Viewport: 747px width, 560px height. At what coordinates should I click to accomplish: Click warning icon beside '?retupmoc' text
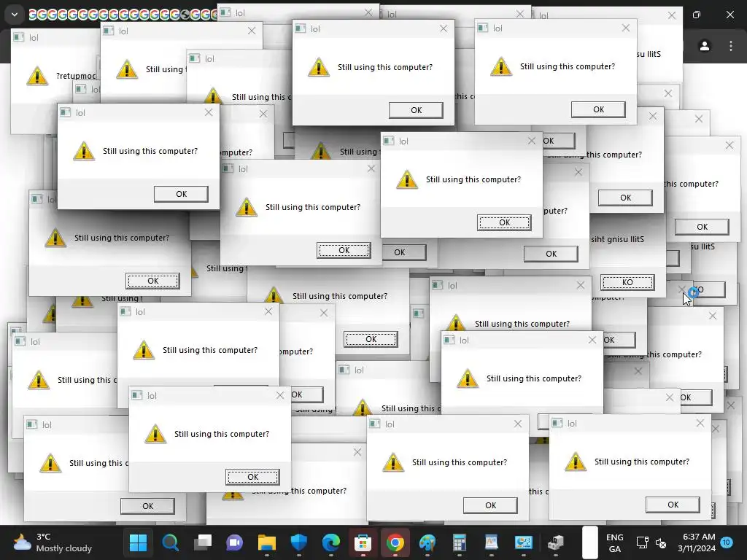pyautogui.click(x=37, y=76)
